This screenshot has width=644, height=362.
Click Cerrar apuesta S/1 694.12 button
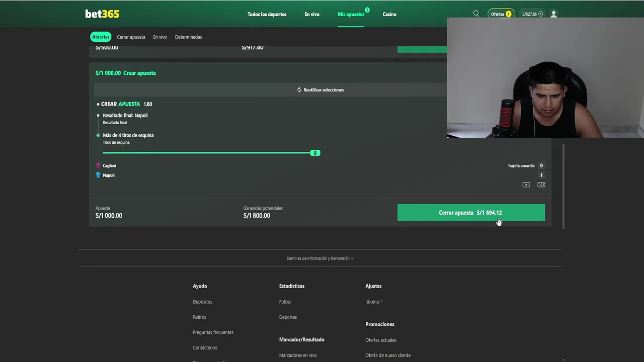[x=471, y=213]
